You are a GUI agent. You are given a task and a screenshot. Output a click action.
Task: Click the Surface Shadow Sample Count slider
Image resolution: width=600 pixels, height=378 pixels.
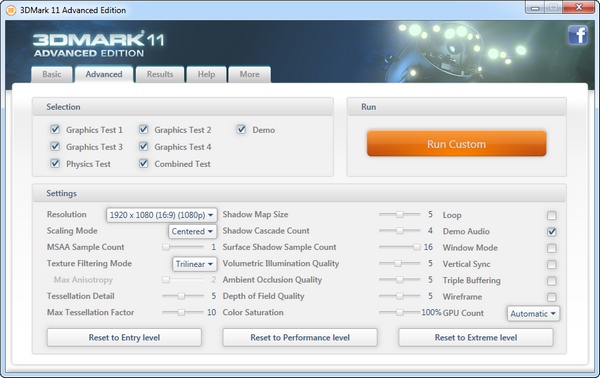(399, 247)
